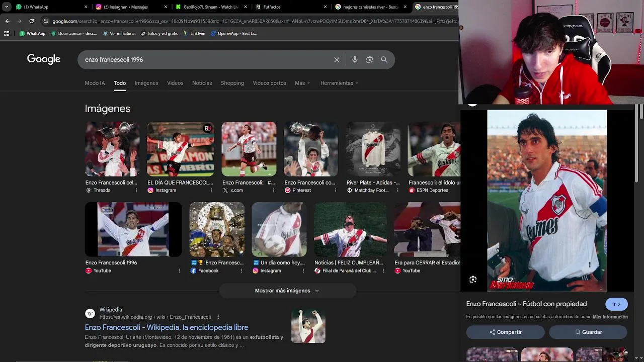This screenshot has width=644, height=362.
Task: Open three-dot menu for 'Un día como hoy' Instagram result
Action: coord(304,271)
